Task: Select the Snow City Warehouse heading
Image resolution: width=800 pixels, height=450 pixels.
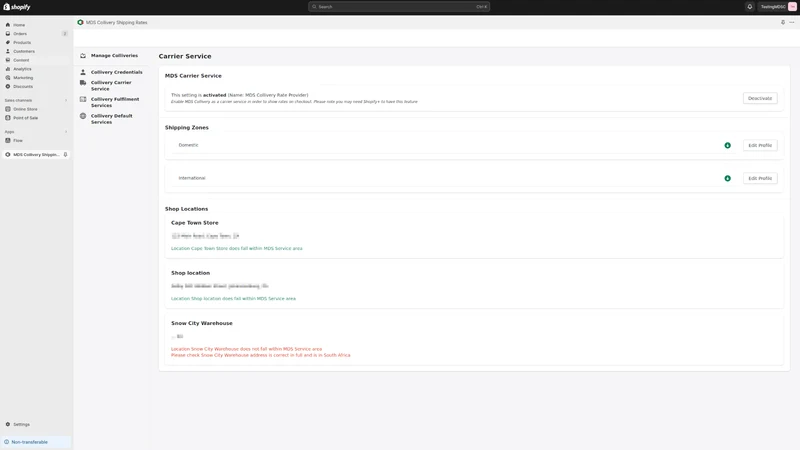Action: tap(202, 323)
